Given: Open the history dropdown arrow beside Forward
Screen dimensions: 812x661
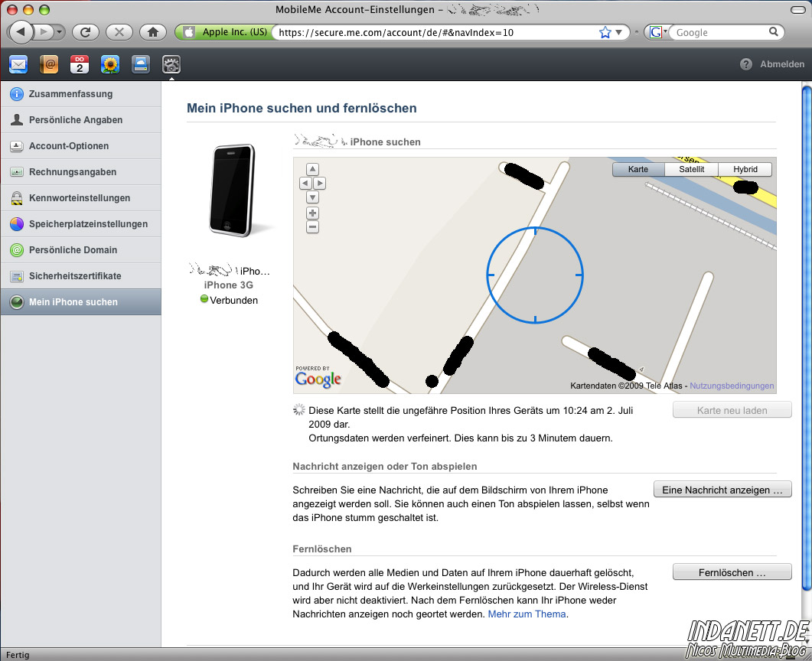Looking at the screenshot, I should pos(60,32).
